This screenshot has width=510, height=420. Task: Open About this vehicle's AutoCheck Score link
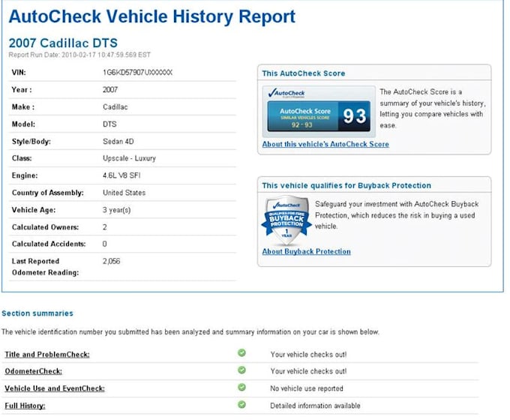[325, 144]
